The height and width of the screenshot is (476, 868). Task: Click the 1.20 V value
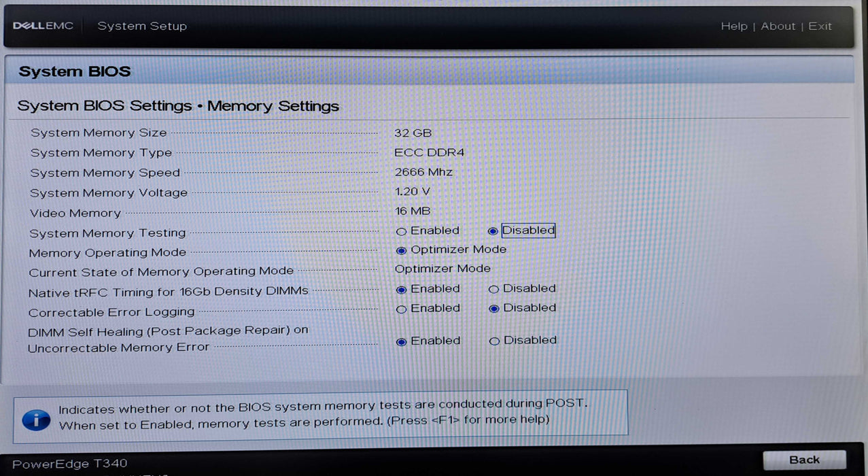pos(413,192)
